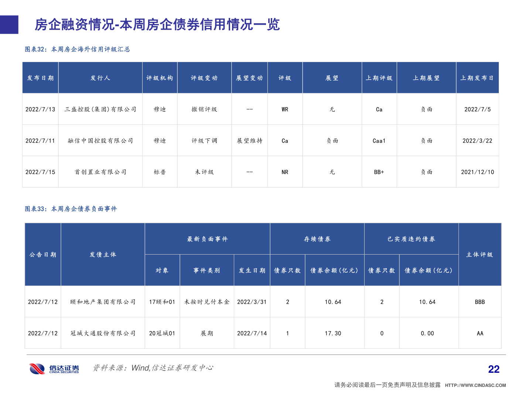Select the 17.30 bond balance value
This screenshot has width=532, height=399.
334,333
